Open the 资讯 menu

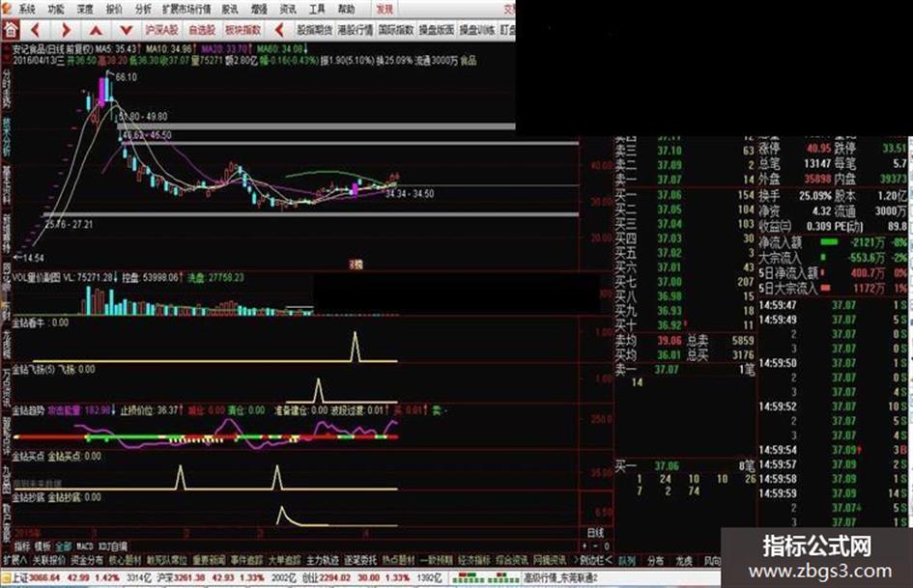[x=288, y=10]
